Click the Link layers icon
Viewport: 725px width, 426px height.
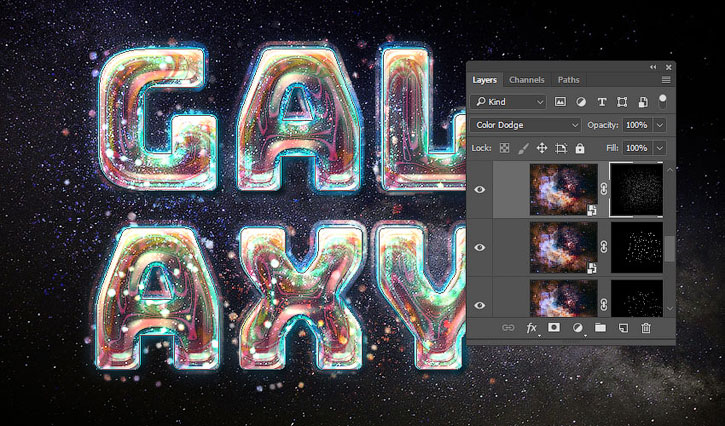point(508,328)
